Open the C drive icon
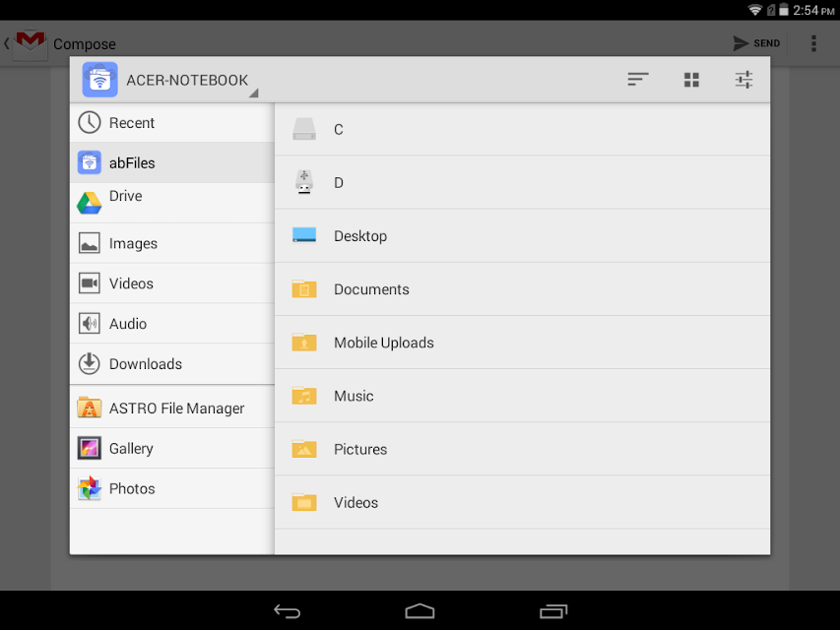Image resolution: width=840 pixels, height=630 pixels. point(304,129)
